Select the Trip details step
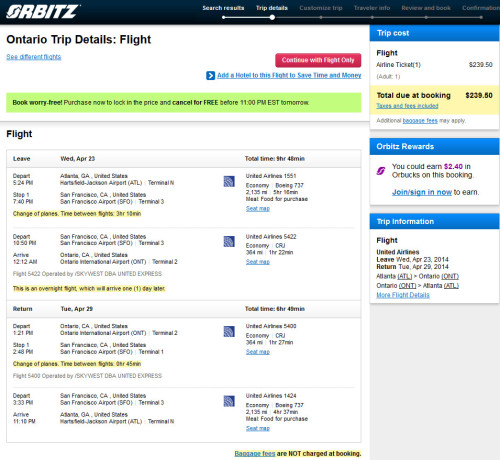Screen dimensions: 500x460 [272, 8]
